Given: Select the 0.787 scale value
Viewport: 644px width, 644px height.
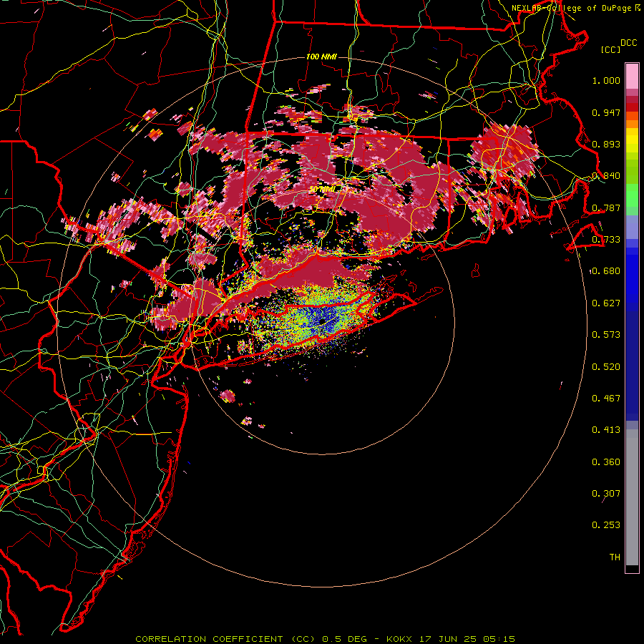Looking at the screenshot, I should point(606,208).
